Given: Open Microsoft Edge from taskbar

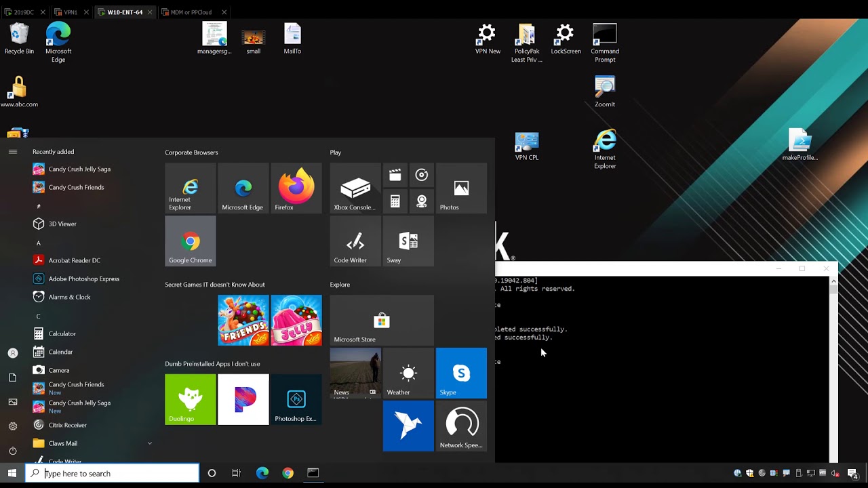Looking at the screenshot, I should [x=262, y=473].
